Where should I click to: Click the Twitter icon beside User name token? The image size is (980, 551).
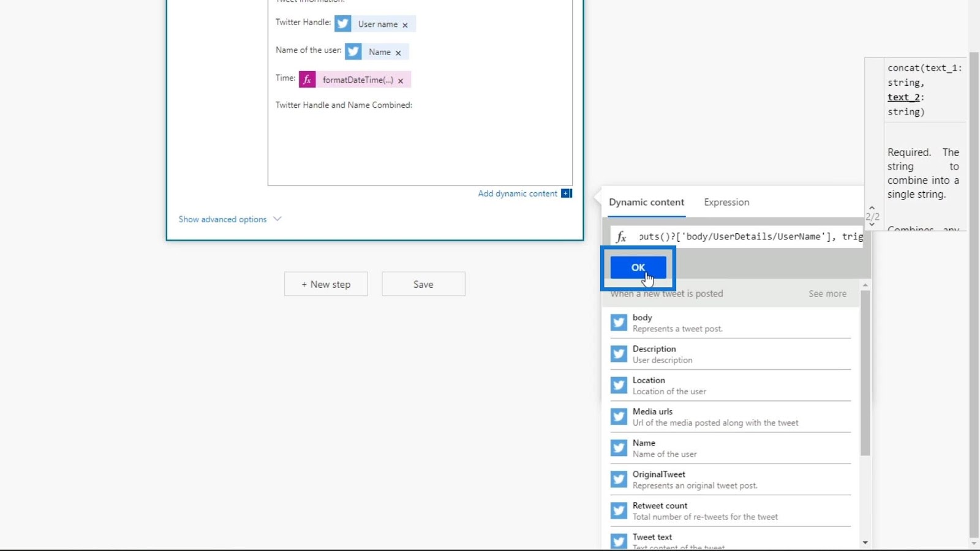(343, 24)
